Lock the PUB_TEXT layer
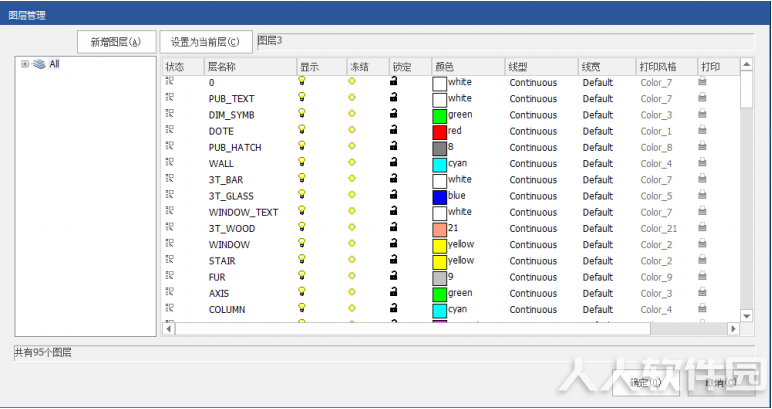The image size is (772, 409). 393,97
